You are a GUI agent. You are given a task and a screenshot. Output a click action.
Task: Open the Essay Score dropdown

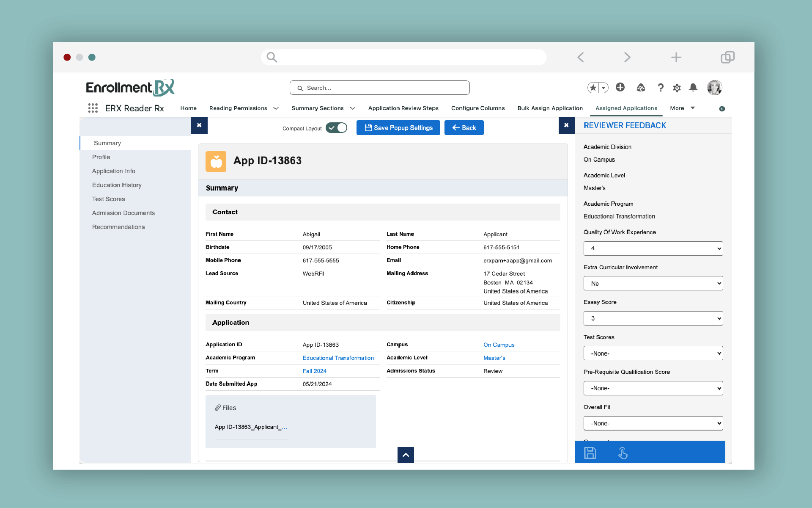click(653, 318)
